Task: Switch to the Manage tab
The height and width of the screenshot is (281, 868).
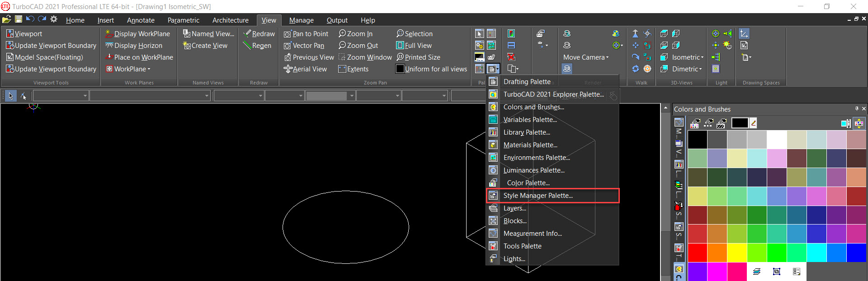Action: (x=301, y=20)
